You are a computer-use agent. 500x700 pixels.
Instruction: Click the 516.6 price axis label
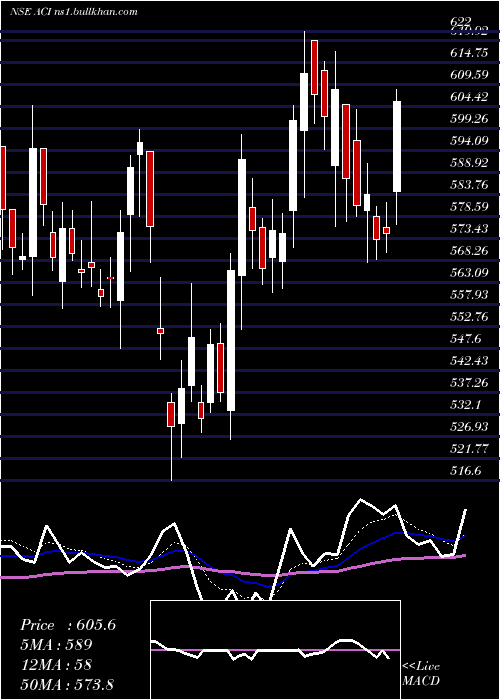pos(466,471)
